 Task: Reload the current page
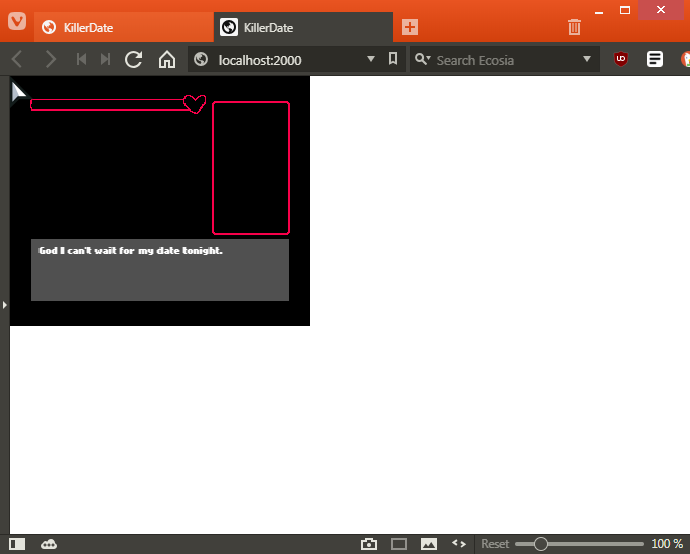click(133, 59)
